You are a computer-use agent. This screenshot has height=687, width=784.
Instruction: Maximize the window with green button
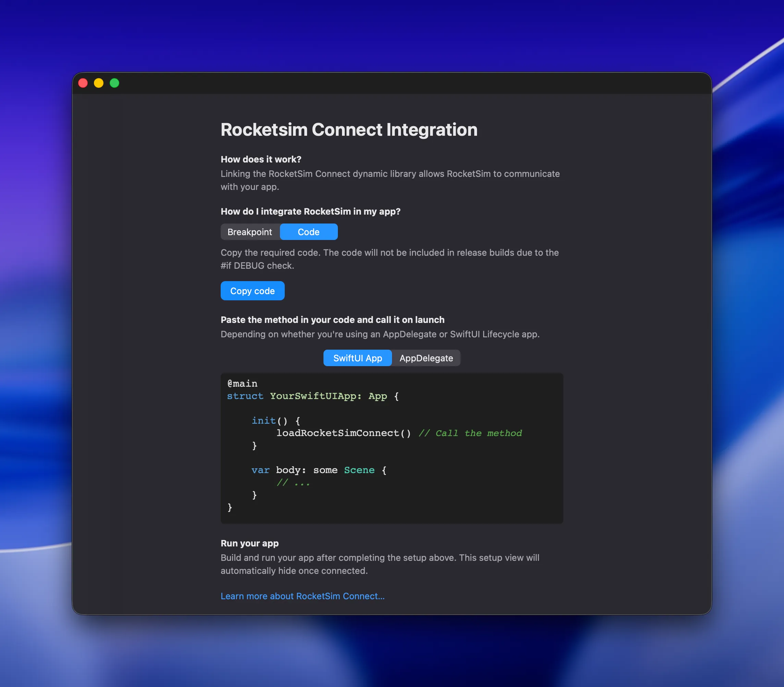114,83
